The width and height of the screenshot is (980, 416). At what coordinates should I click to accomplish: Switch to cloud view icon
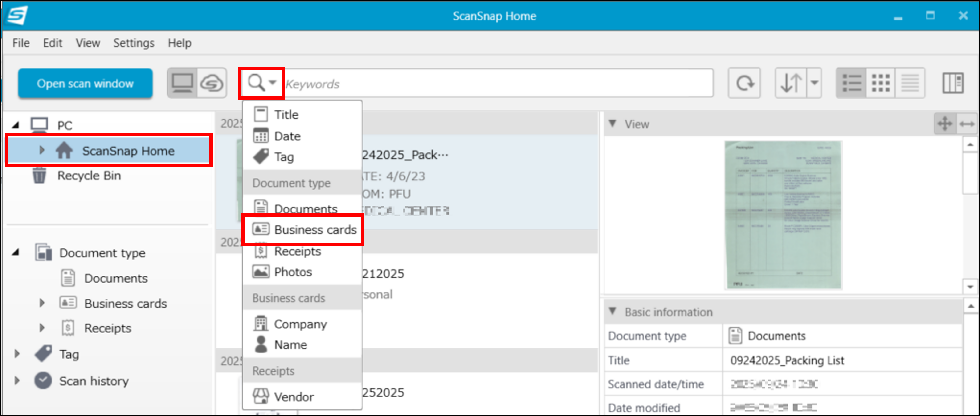click(212, 83)
